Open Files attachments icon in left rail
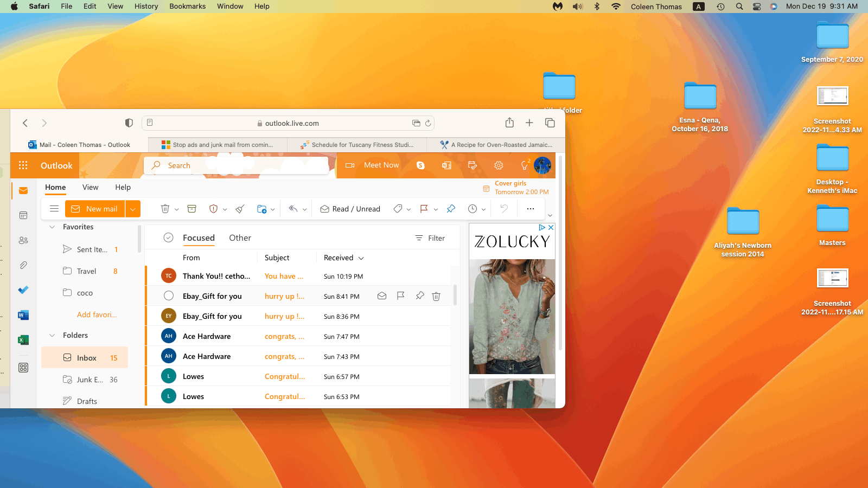This screenshot has height=488, width=868. tap(23, 265)
